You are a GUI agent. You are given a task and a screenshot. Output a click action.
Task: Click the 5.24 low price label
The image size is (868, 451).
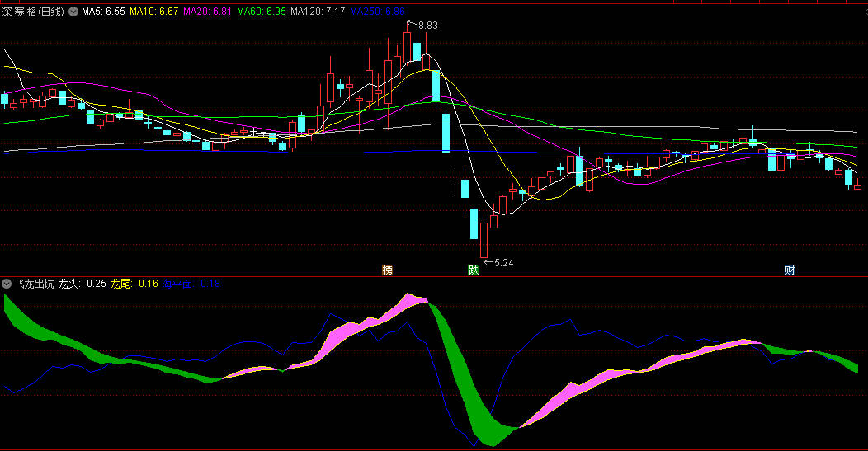click(504, 263)
